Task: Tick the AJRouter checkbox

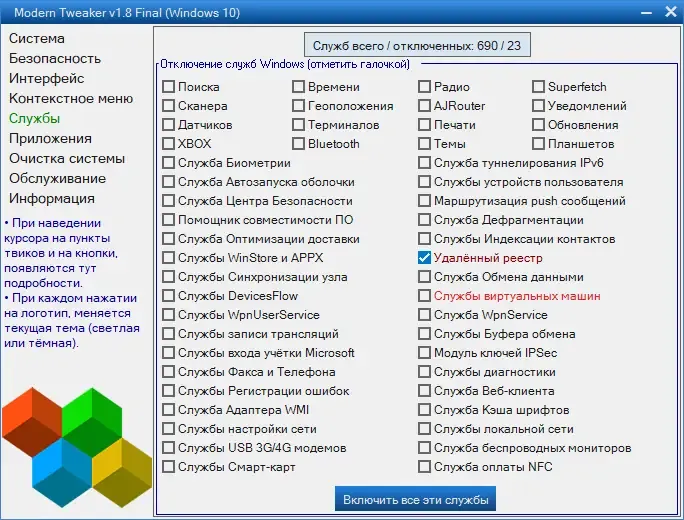Action: tap(424, 106)
